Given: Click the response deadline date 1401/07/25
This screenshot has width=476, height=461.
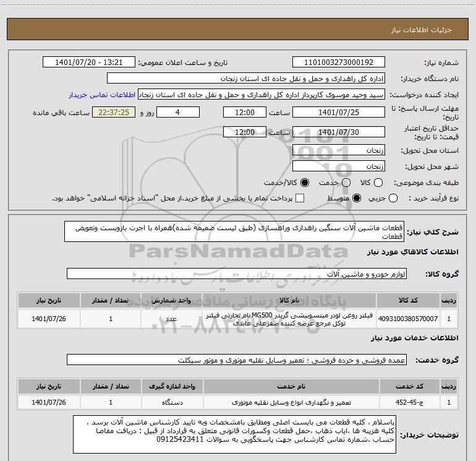Looking at the screenshot, I should click(x=339, y=112).
